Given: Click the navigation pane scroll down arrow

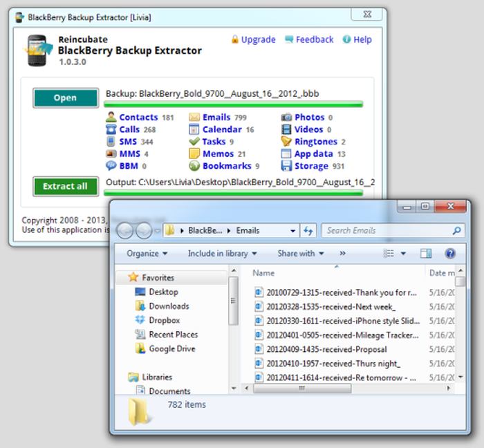Looking at the screenshot, I should tap(234, 388).
